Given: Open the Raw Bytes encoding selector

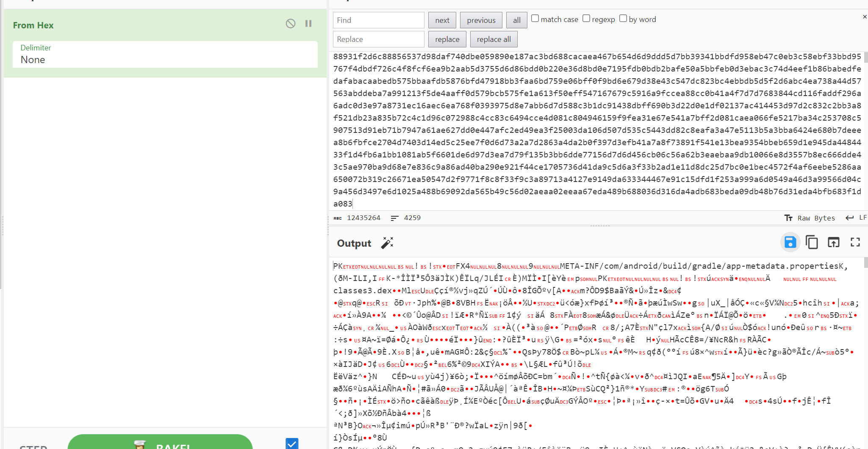Looking at the screenshot, I should tap(810, 218).
